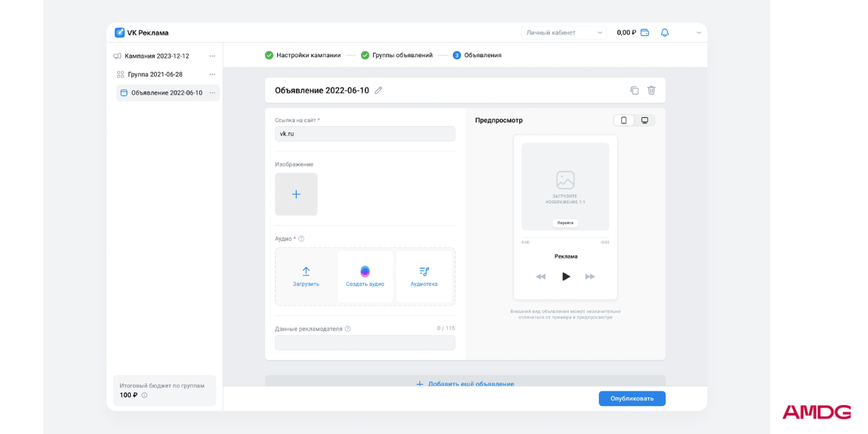Screen dimensions: 868x434
Task: Go to the Группы объявлений step
Action: [x=397, y=55]
